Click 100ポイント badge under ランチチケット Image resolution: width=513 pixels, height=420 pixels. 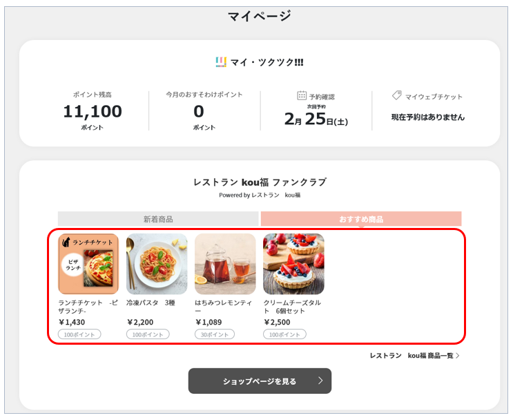79,334
